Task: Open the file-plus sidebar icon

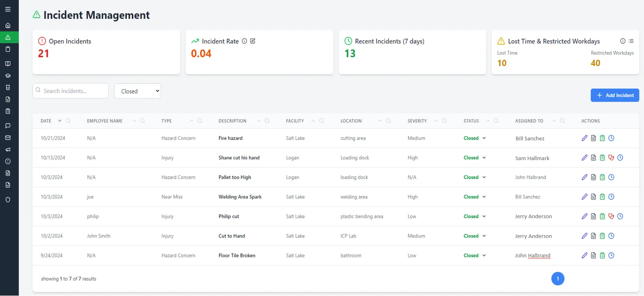Action: (x=8, y=99)
